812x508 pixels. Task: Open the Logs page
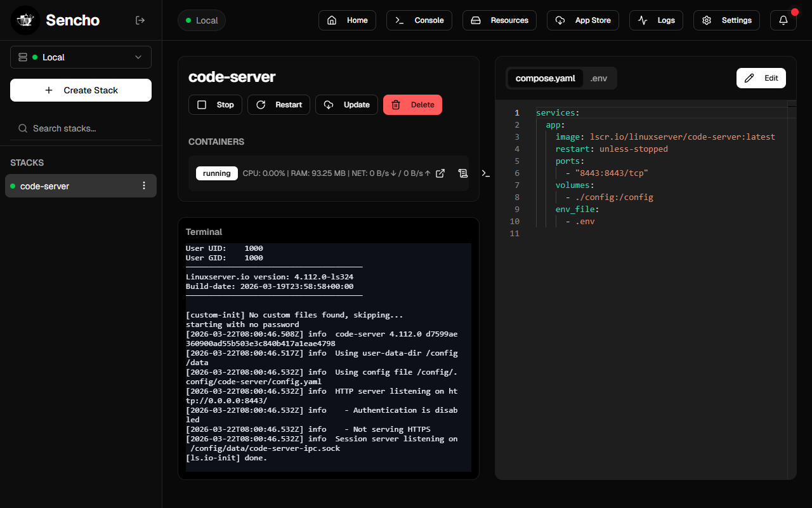[x=656, y=20]
